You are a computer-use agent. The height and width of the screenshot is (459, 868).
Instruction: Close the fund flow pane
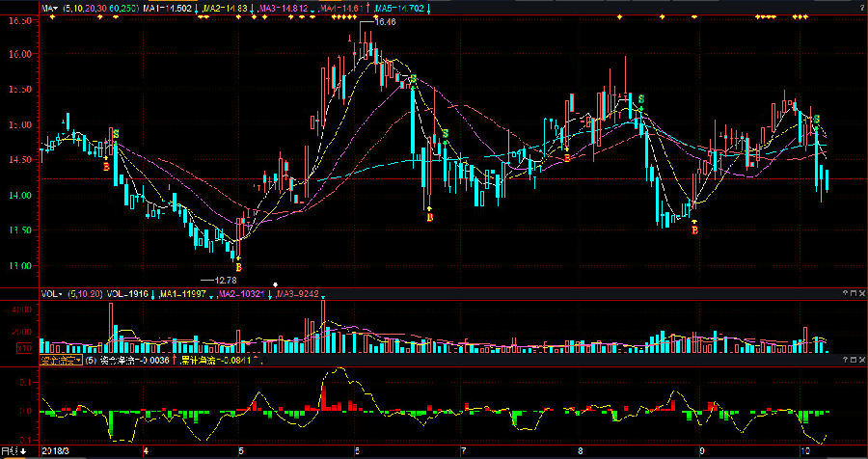[862, 360]
